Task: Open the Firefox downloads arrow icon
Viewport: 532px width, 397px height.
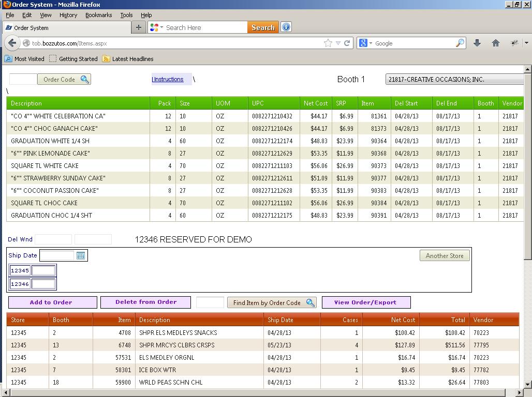Action: pyautogui.click(x=477, y=43)
